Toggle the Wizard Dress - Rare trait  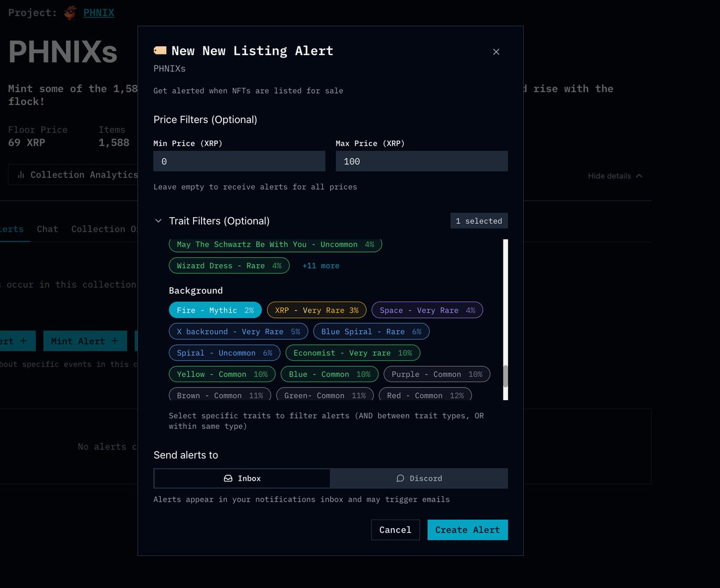pyautogui.click(x=229, y=265)
